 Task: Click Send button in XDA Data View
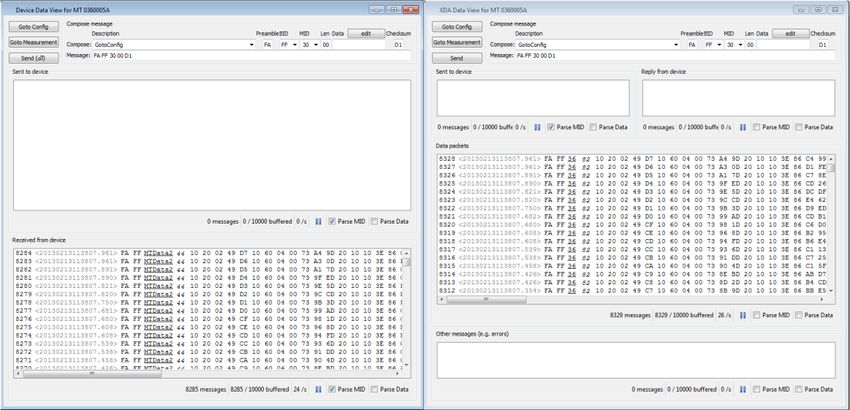click(x=457, y=58)
